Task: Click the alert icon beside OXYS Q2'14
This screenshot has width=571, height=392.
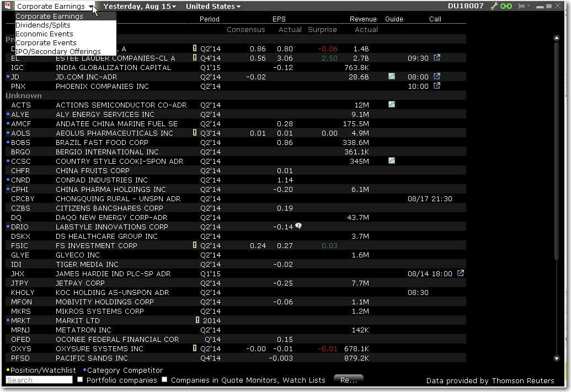Action: [x=195, y=348]
